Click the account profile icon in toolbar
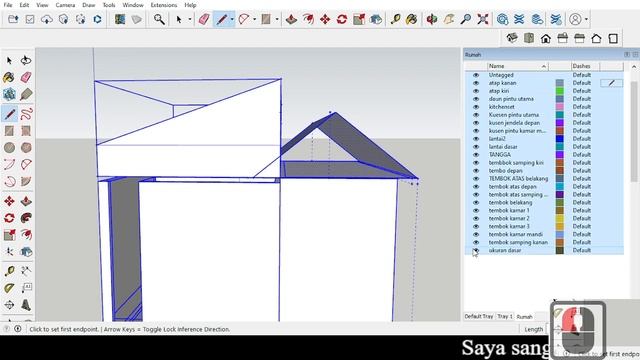This screenshot has width=640, height=360. point(575,19)
